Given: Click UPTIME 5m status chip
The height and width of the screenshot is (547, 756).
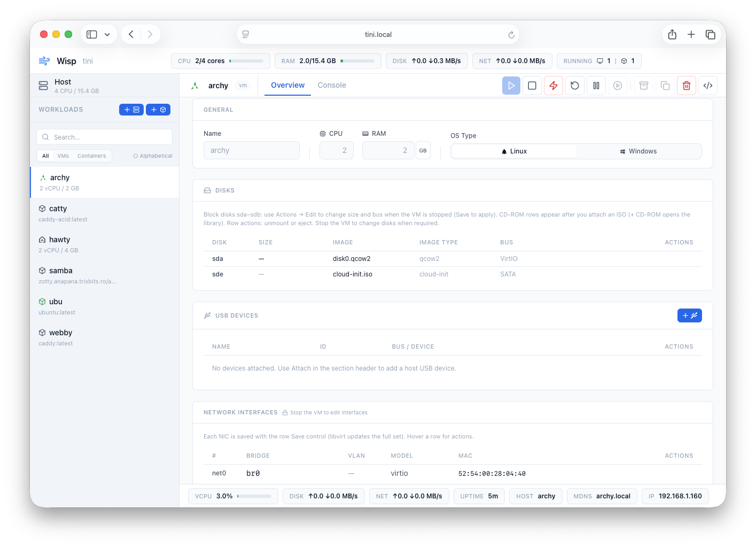Looking at the screenshot, I should click(479, 496).
